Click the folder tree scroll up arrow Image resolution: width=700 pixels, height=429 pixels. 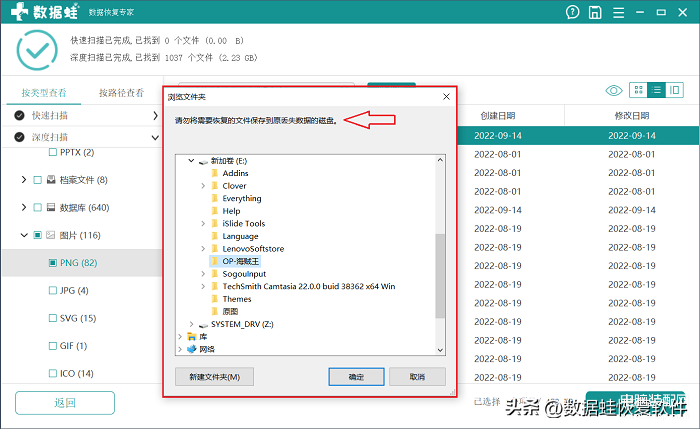[x=440, y=160]
